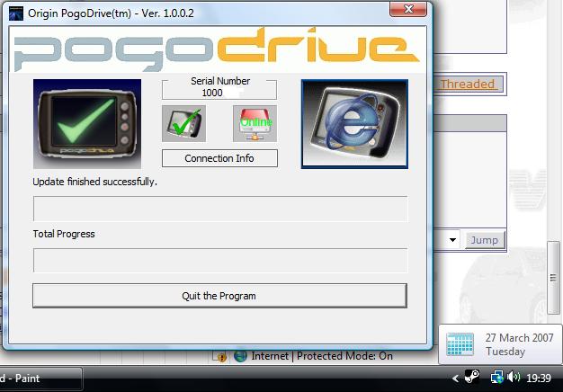This screenshot has height=392, width=563.
Task: Click the Jump button in browser
Action: 485,240
